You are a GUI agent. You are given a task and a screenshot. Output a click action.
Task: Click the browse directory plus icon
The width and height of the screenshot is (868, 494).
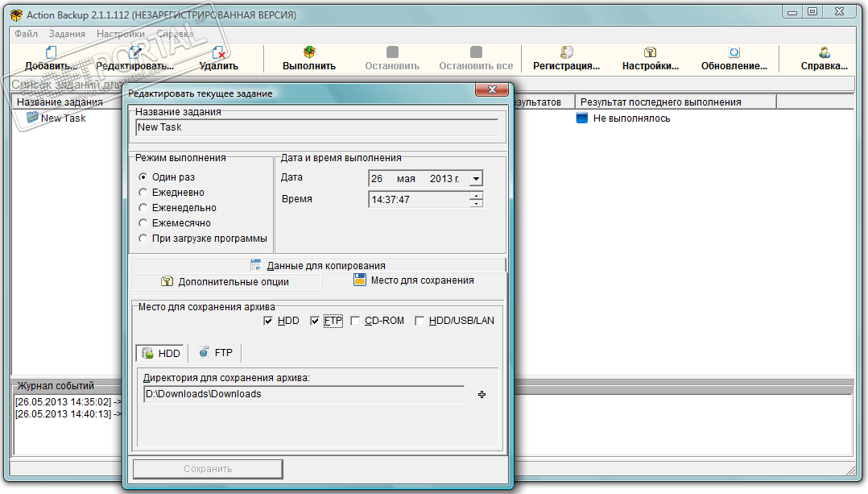coord(482,394)
